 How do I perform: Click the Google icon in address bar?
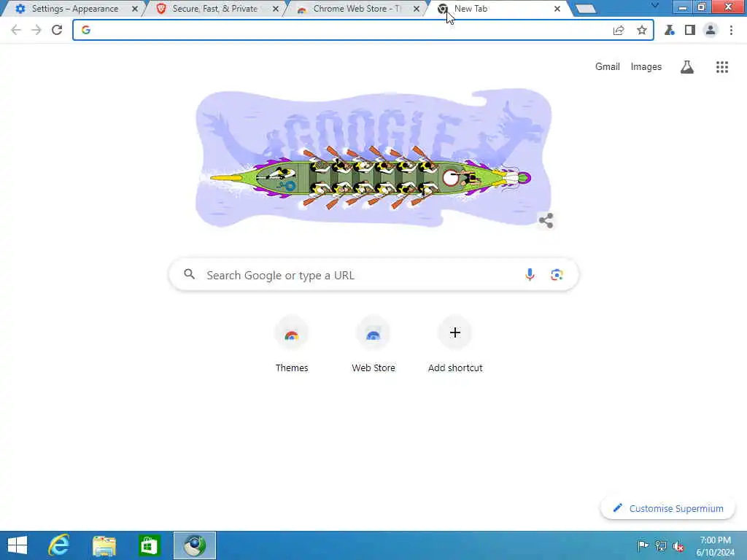tap(86, 30)
